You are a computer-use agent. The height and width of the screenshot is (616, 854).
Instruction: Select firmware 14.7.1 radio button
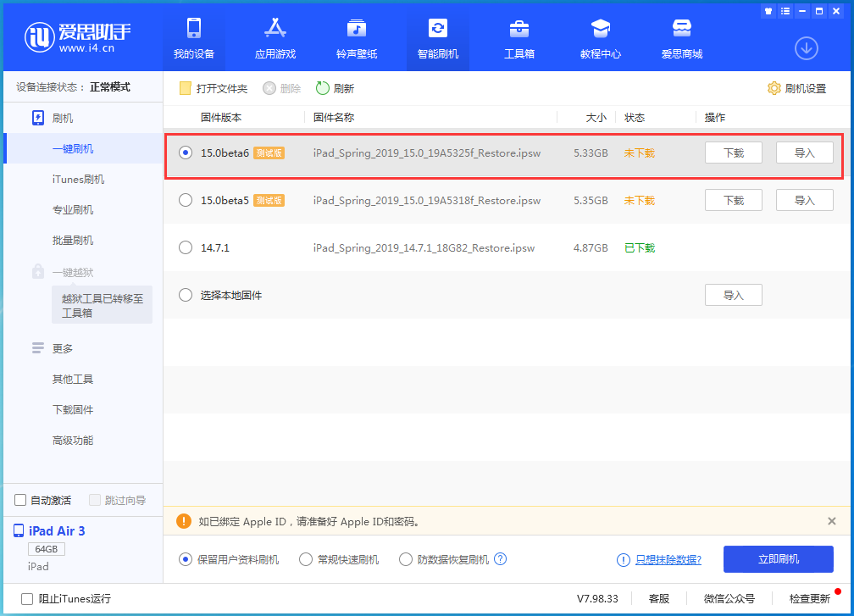click(186, 247)
